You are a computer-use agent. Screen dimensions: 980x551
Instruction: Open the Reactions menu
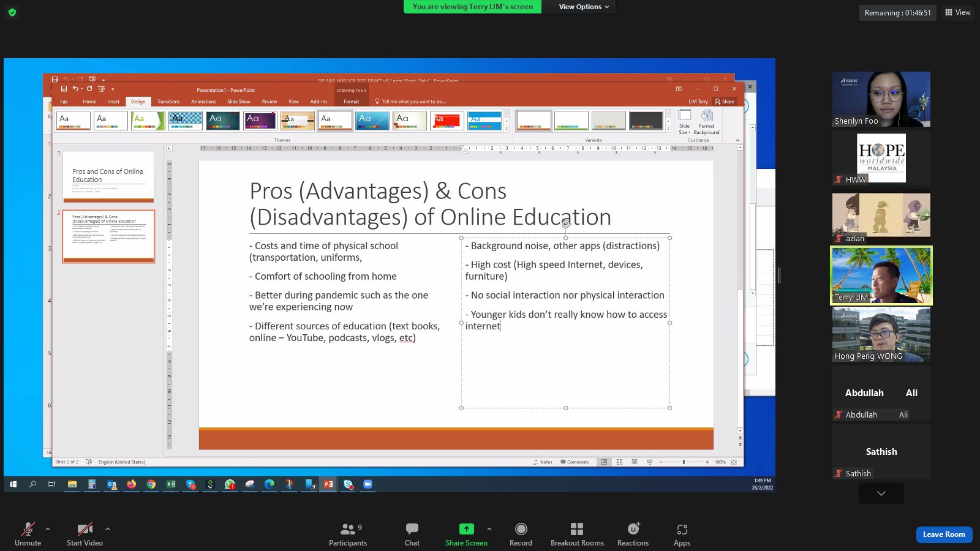[633, 534]
